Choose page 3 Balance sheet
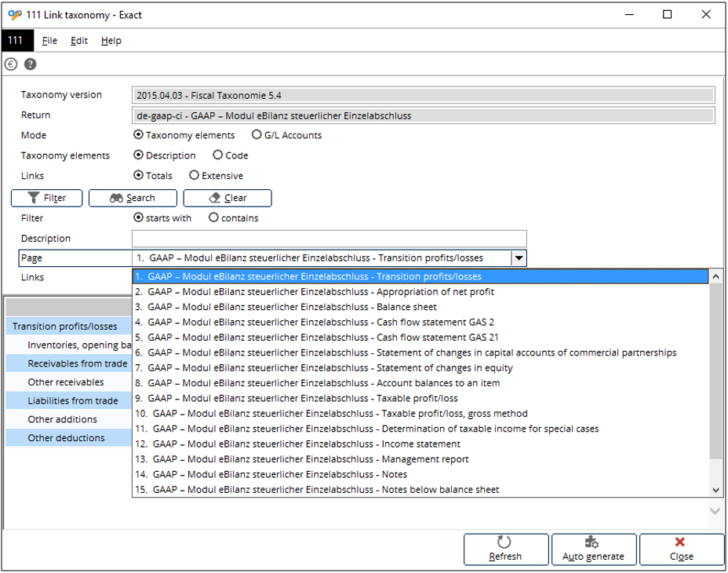Screen dimensions: 728x573 point(420,307)
